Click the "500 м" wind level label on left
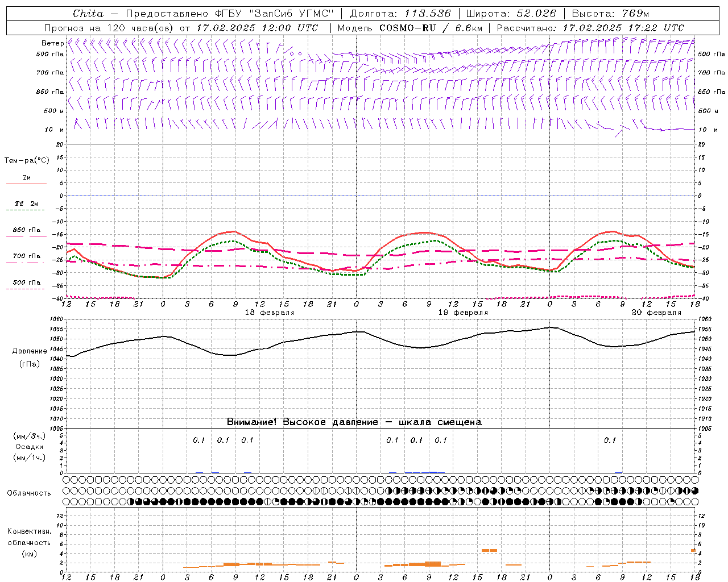The width and height of the screenshot is (728, 582). [55, 111]
